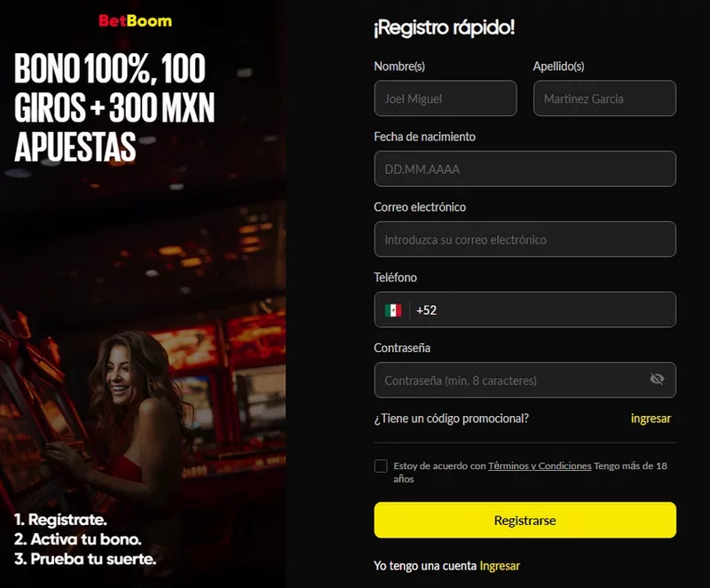Click the Regístrate step text
Viewport: 710px width, 588px height.
point(60,520)
